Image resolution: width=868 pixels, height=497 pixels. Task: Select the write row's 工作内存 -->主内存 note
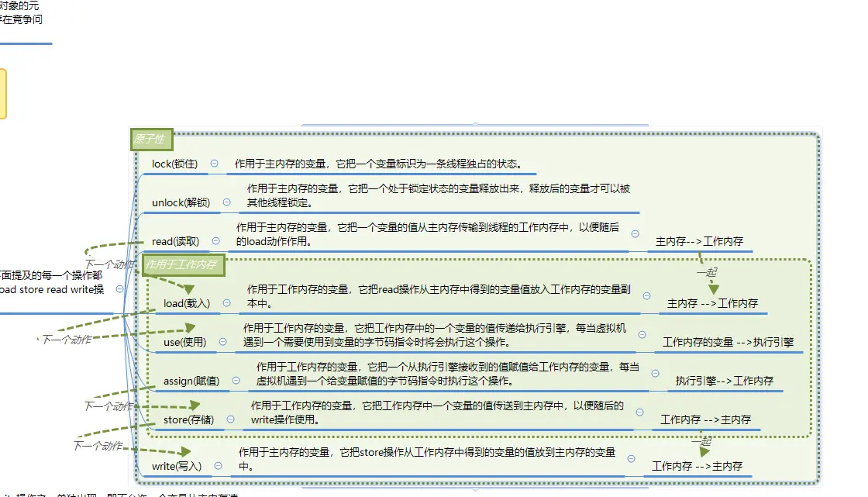(x=697, y=467)
